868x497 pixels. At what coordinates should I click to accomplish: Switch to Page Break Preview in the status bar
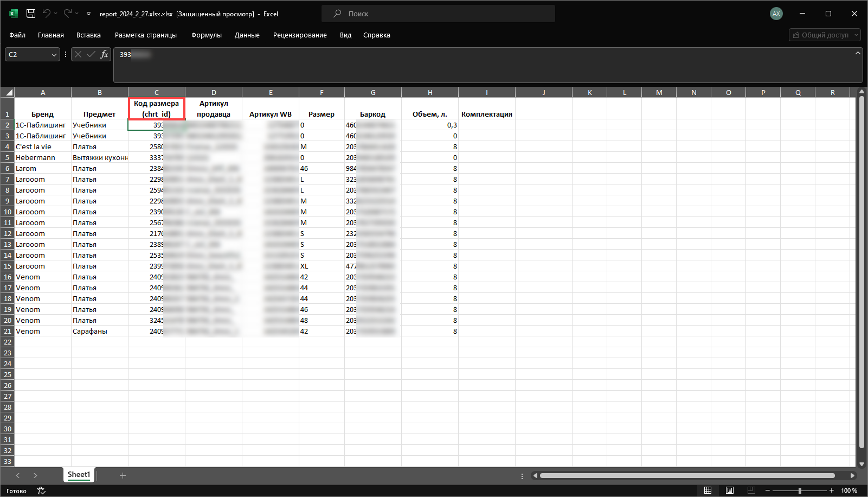[x=751, y=490]
